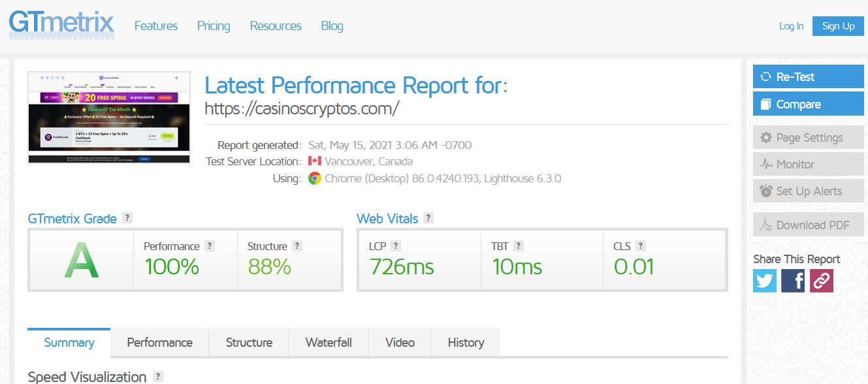Click the help icon beside Web Vitals
The image size is (868, 384).
[428, 218]
